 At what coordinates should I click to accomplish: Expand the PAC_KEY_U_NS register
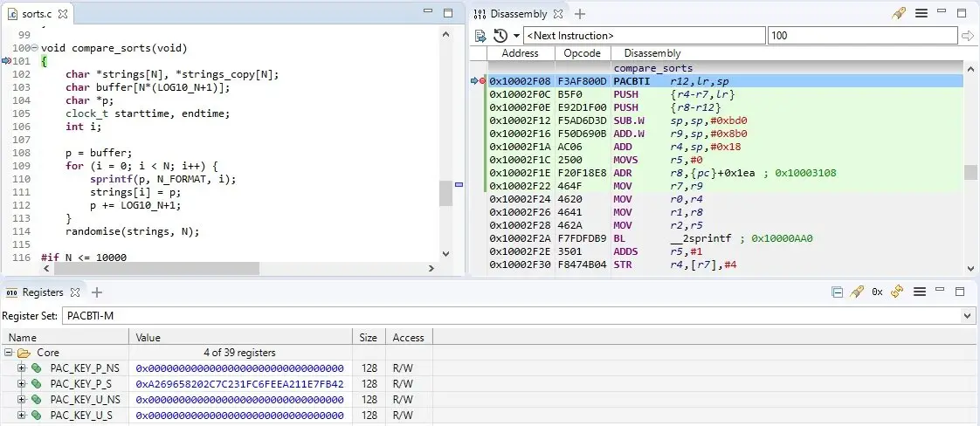pos(21,399)
